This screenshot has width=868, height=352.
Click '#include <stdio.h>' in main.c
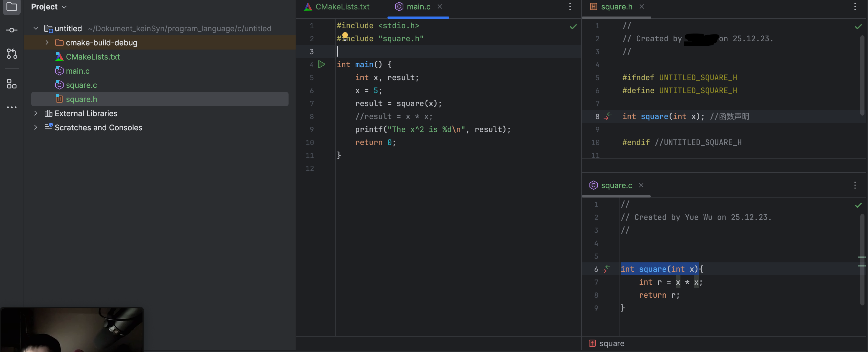378,25
